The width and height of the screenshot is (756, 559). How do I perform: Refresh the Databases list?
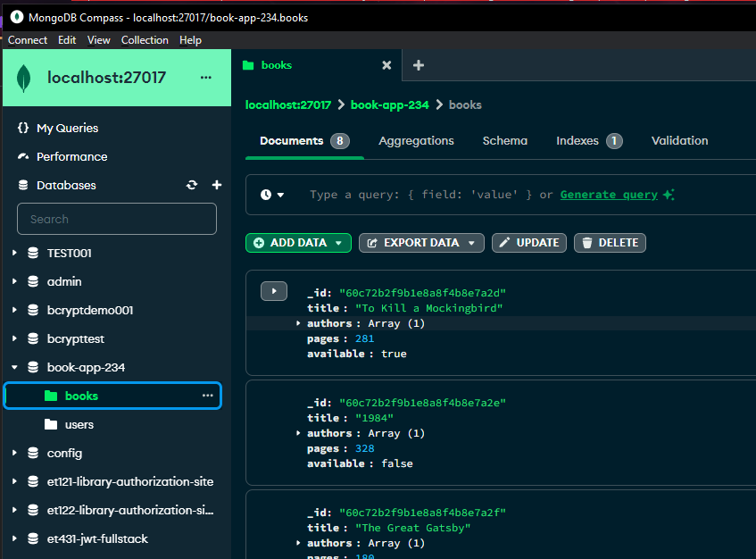click(x=192, y=185)
